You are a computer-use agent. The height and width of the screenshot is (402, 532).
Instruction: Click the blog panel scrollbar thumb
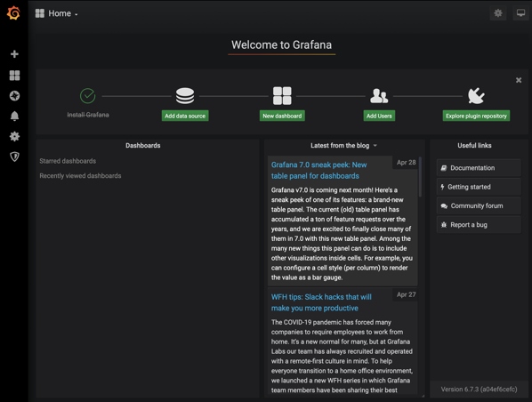pyautogui.click(x=420, y=177)
